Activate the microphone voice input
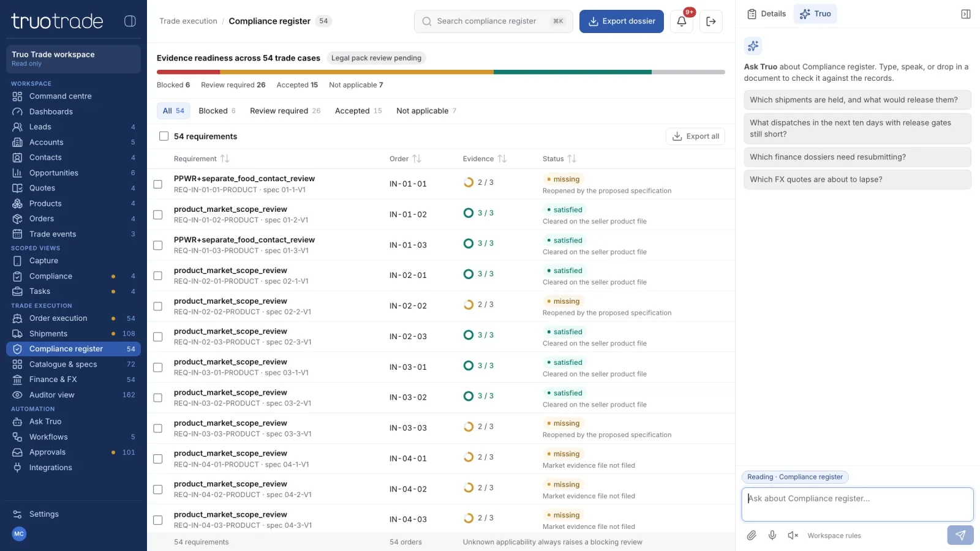Viewport: 980px width, 551px height. pos(772,536)
